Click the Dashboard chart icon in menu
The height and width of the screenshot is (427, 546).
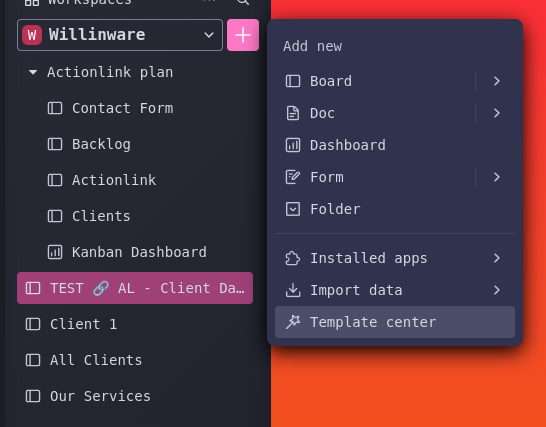(292, 145)
